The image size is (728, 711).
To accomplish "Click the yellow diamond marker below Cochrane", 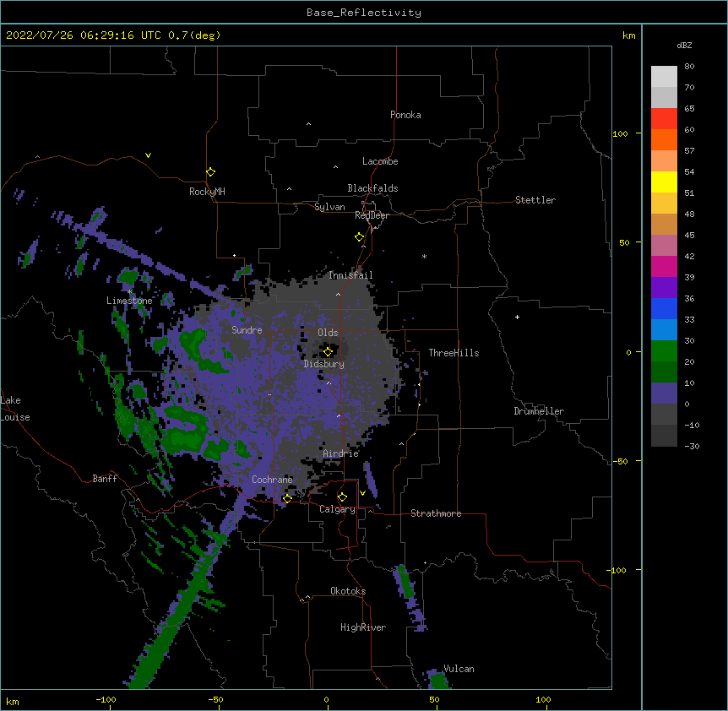I will click(x=287, y=499).
